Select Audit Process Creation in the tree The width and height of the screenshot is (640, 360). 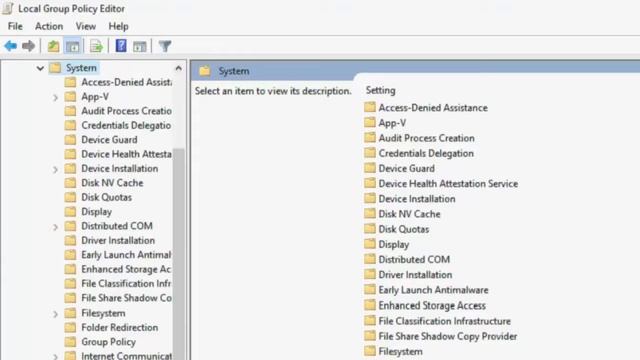click(x=127, y=111)
